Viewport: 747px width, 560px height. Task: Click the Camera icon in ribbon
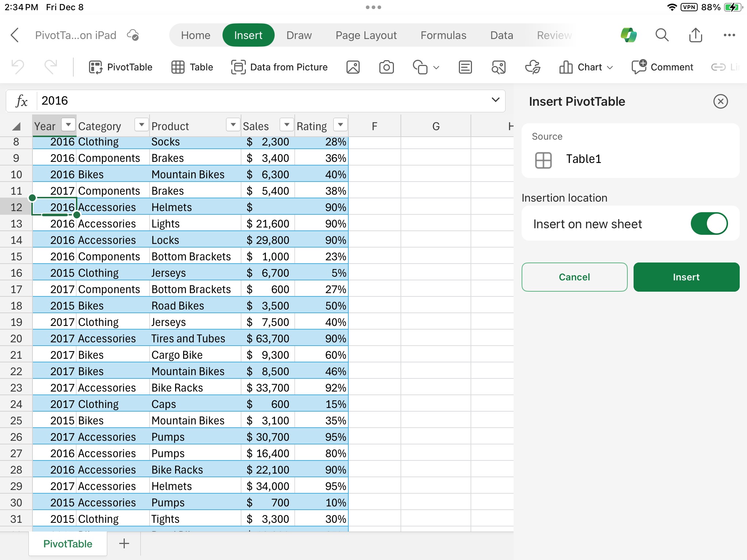coord(386,66)
